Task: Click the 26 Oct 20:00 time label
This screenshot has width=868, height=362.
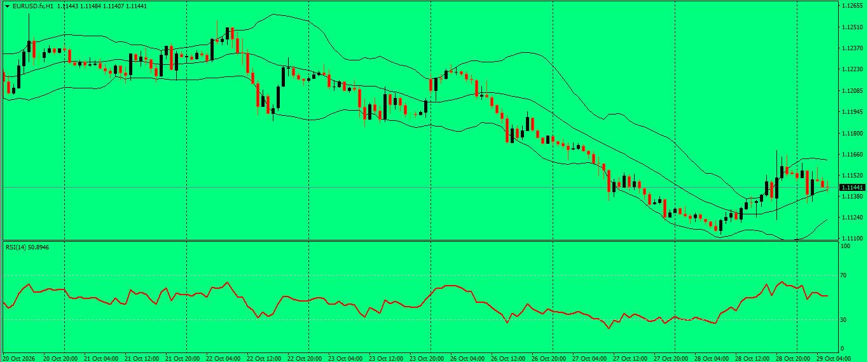Action: click(x=548, y=359)
